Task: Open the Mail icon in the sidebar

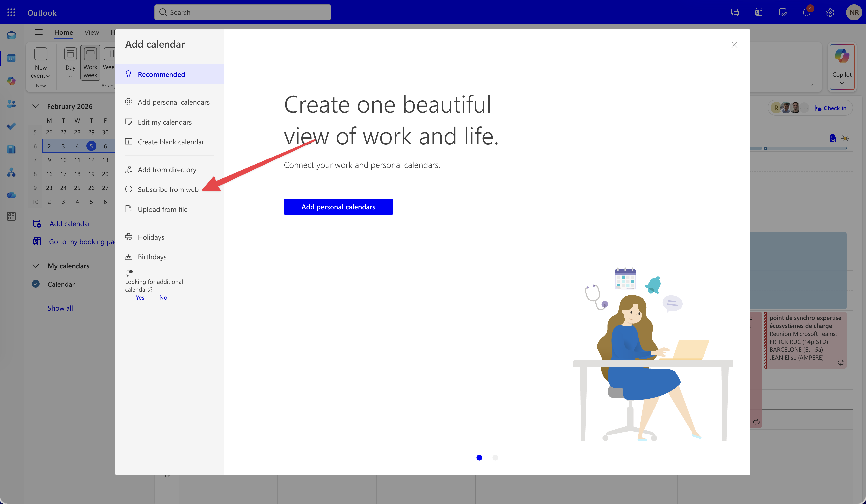Action: point(11,35)
